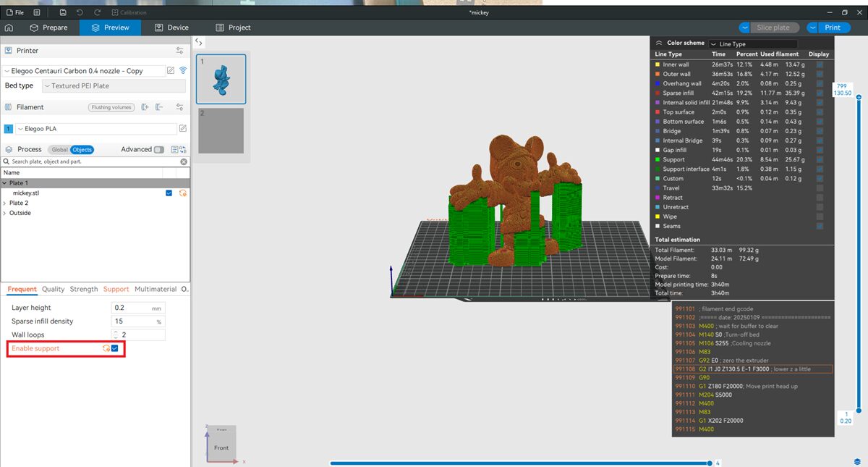Expand the Outside tree node
The width and height of the screenshot is (868, 467).
(x=4, y=213)
